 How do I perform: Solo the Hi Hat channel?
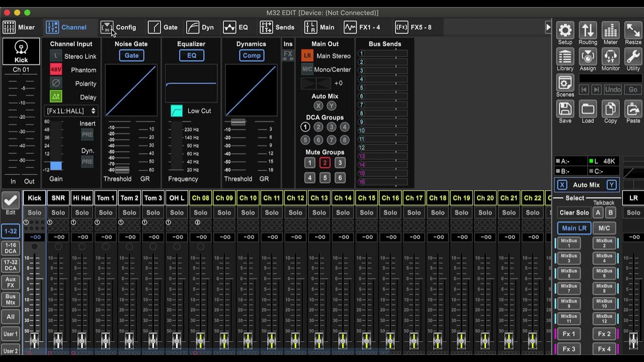point(82,213)
